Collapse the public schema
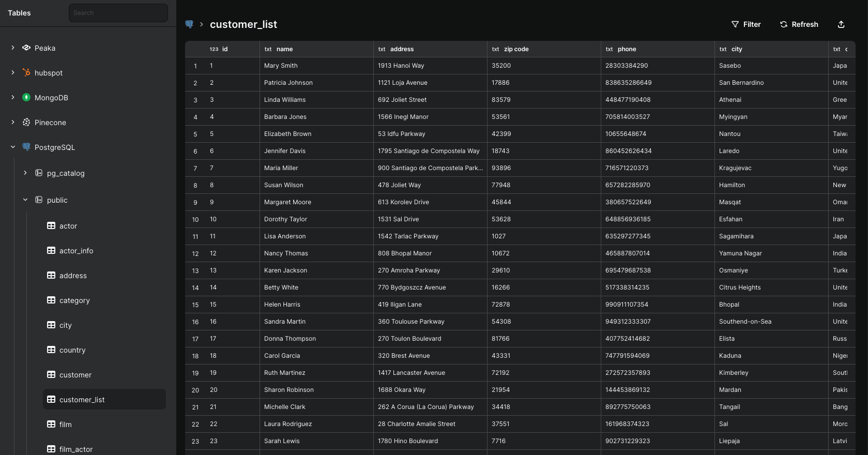The image size is (868, 455). [x=25, y=200]
